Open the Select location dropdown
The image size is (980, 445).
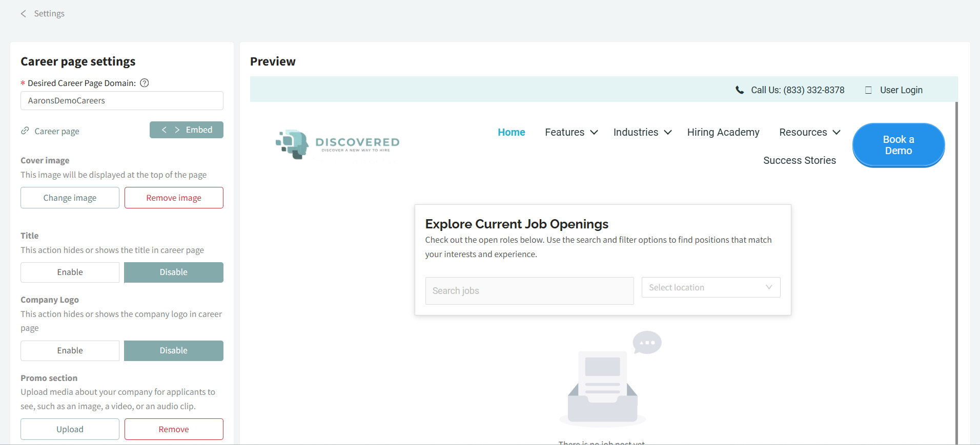pos(711,287)
